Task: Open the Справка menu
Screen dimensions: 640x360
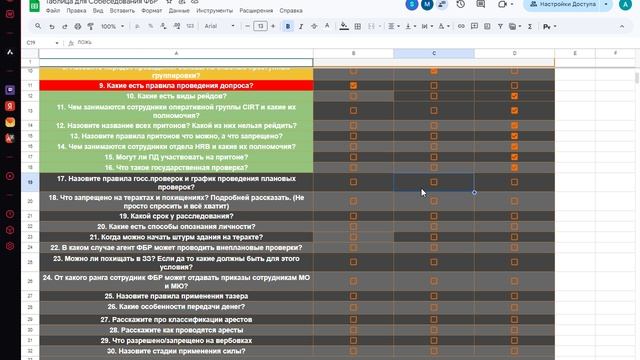Action: pyautogui.click(x=291, y=11)
